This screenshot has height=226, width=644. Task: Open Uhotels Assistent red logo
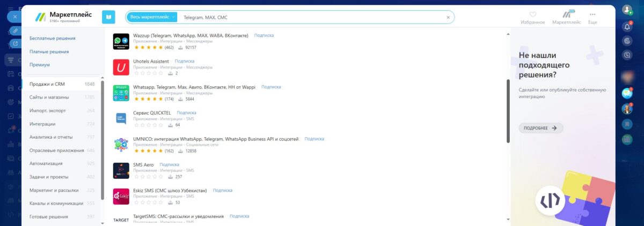(x=121, y=67)
